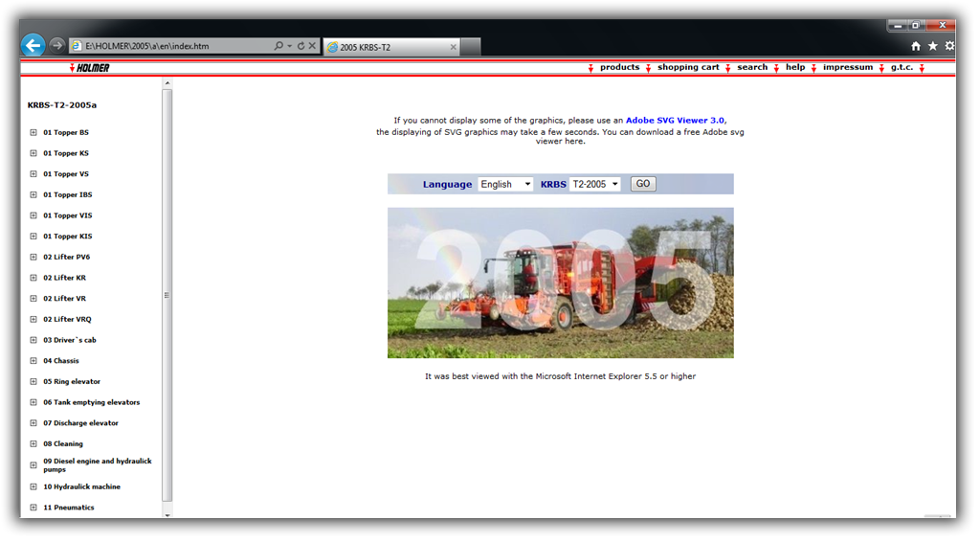Open the impressum menu item
Screen dimensions: 980x542
[x=848, y=67]
